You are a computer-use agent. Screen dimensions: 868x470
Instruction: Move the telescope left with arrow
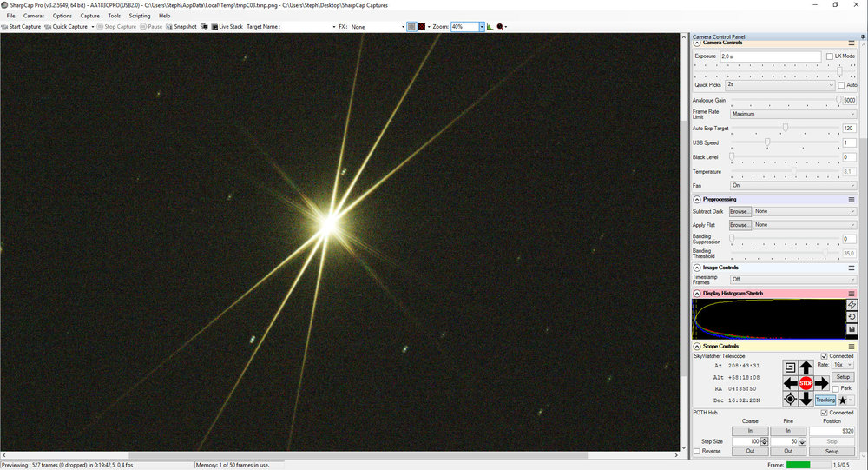pyautogui.click(x=790, y=383)
